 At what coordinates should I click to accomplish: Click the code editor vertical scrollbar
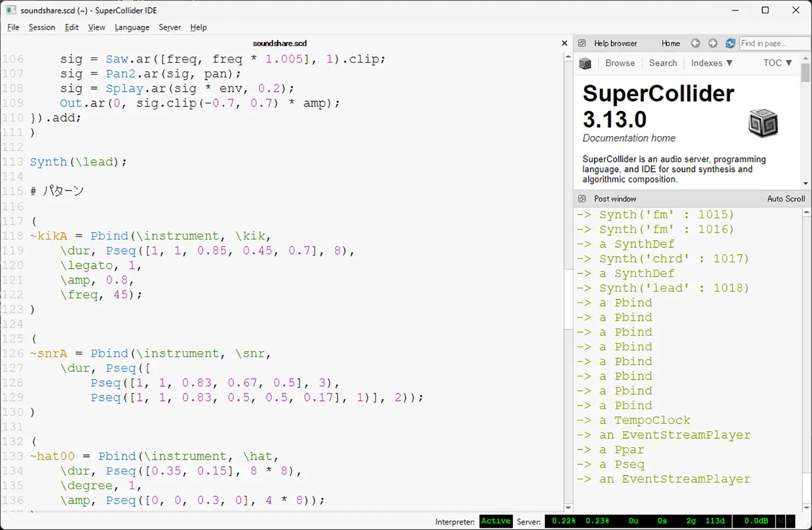pos(568,282)
